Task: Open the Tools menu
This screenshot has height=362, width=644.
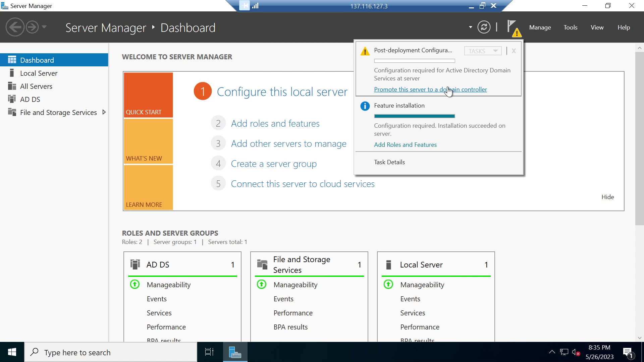Action: tap(570, 27)
